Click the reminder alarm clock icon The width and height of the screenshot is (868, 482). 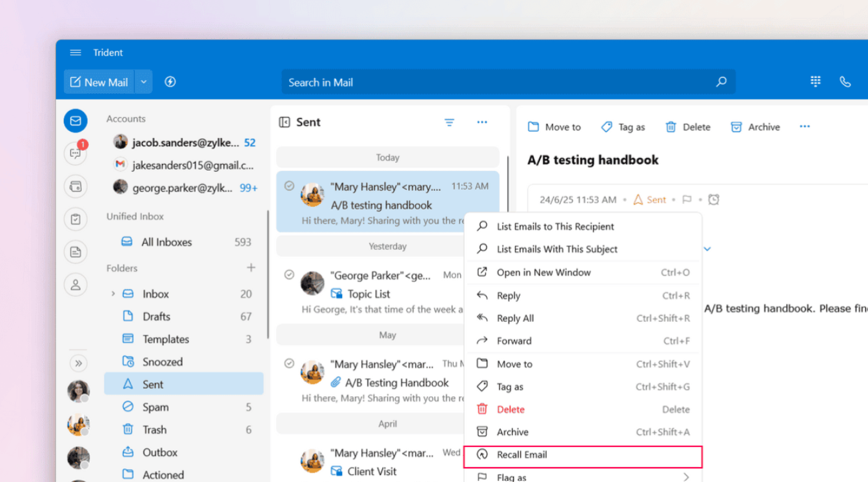[713, 200]
